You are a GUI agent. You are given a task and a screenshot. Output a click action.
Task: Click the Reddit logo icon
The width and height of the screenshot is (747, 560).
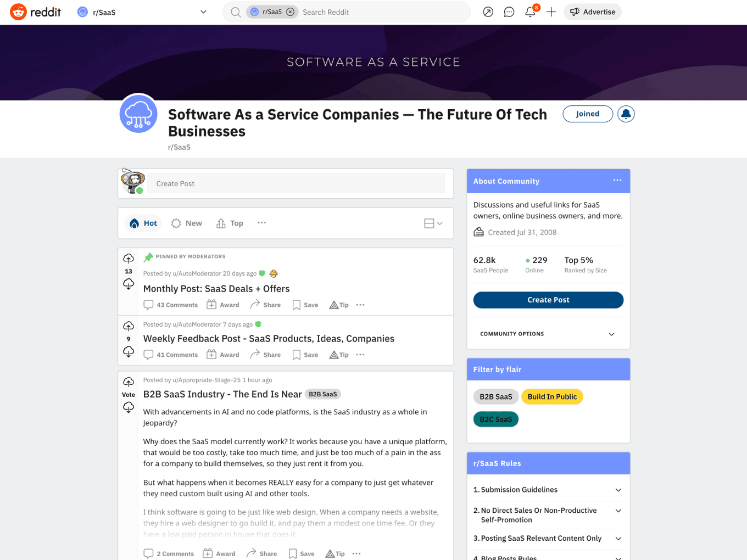18,12
